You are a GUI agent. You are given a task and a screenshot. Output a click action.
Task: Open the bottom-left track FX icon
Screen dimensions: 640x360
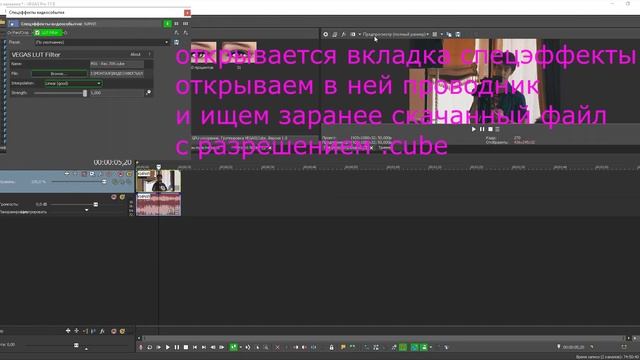point(102,331)
